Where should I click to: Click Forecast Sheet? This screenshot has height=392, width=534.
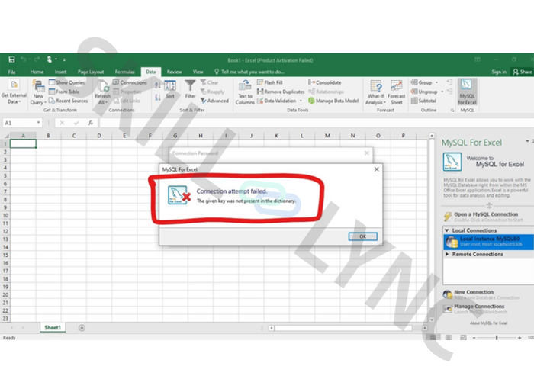click(x=397, y=92)
